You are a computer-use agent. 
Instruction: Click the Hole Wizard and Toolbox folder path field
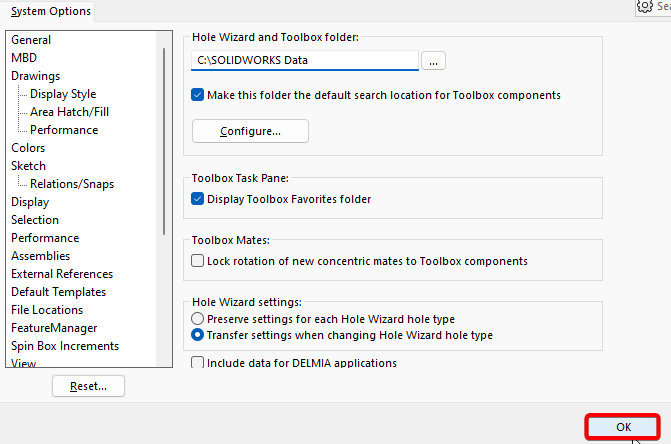click(305, 60)
